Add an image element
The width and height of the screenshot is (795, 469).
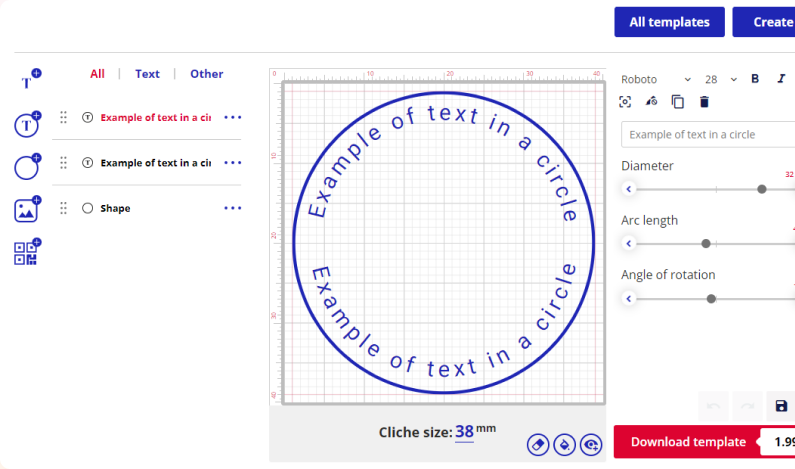point(27,210)
